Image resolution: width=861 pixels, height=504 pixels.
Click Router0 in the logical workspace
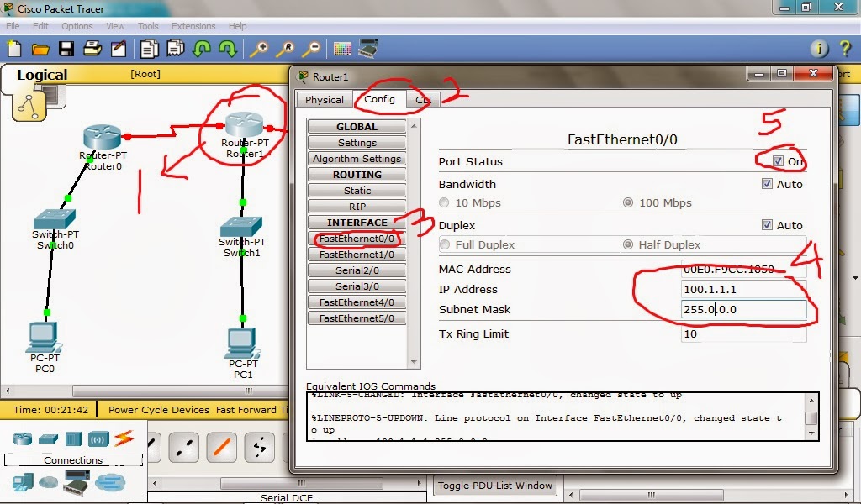[x=102, y=137]
